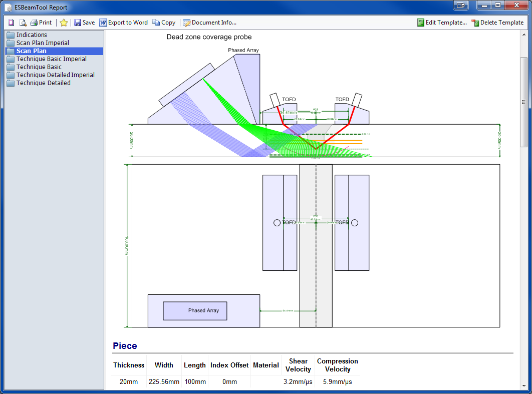Click the scrollbar down arrow
This screenshot has width=532, height=394.
524,386
